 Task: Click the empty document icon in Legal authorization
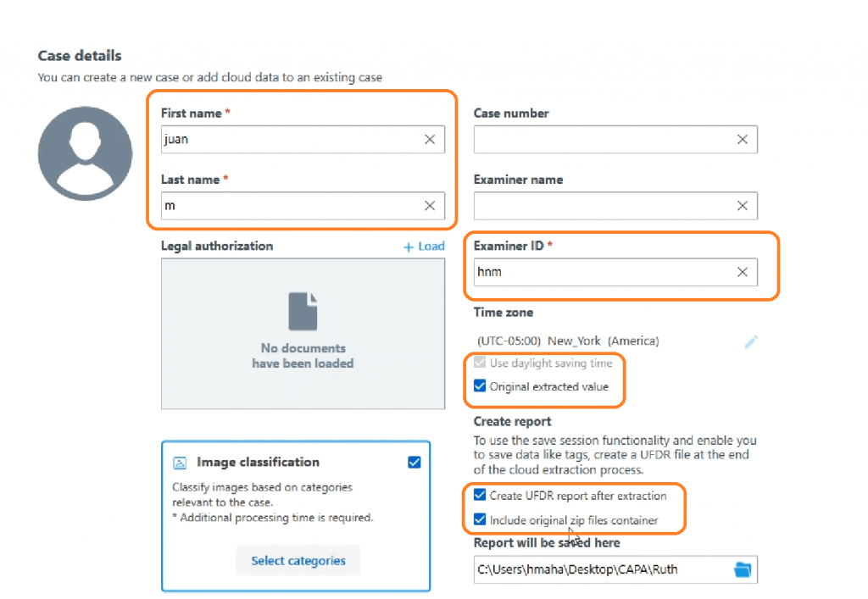(x=303, y=311)
